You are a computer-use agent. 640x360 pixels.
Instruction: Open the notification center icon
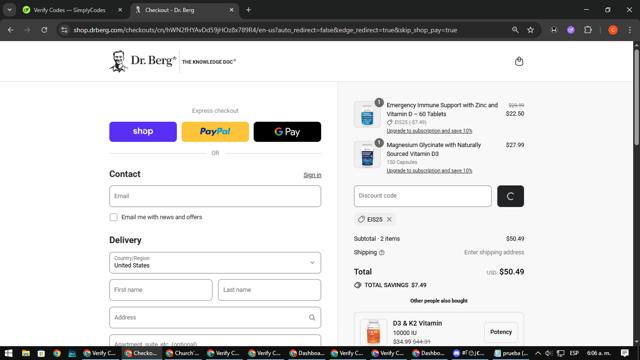click(624, 353)
